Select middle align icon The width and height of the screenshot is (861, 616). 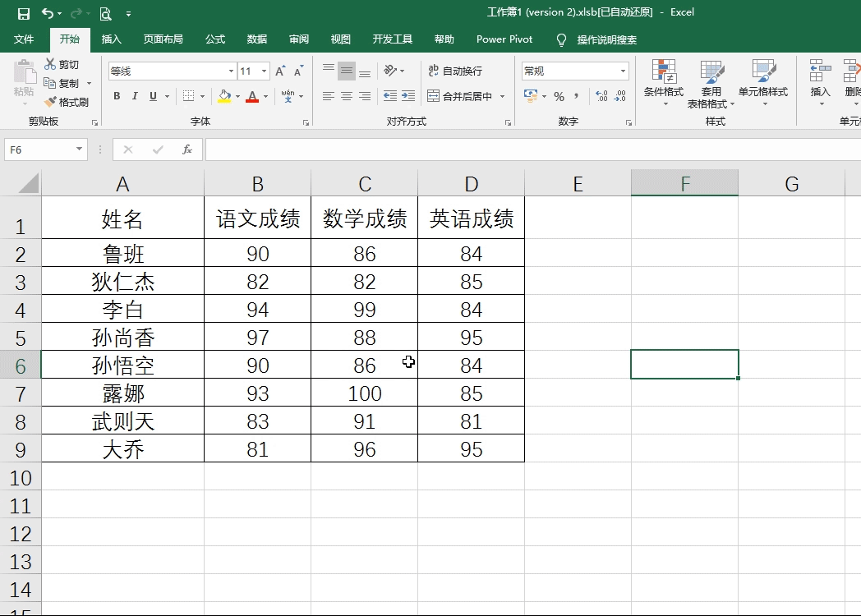347,71
